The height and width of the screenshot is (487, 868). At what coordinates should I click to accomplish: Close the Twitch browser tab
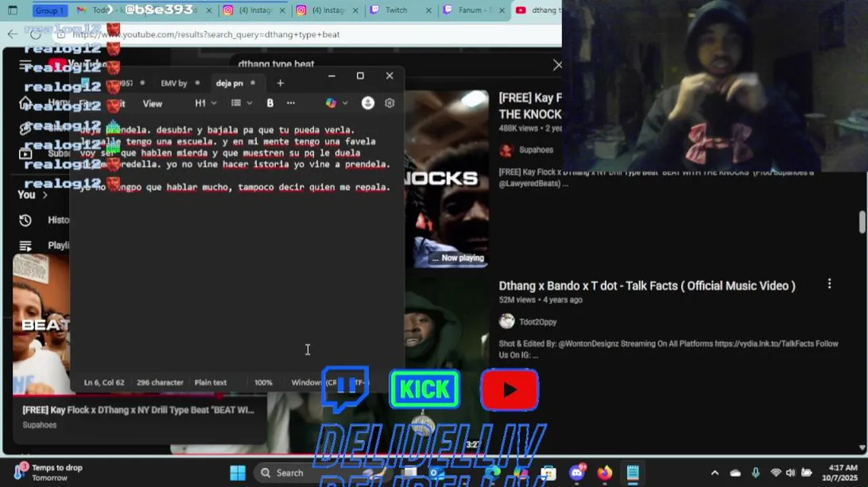click(x=430, y=10)
